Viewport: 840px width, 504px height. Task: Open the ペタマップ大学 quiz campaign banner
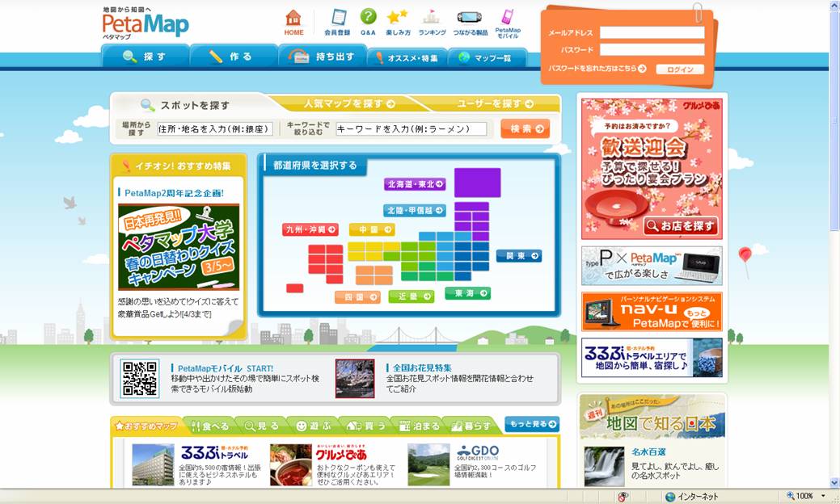click(x=179, y=246)
